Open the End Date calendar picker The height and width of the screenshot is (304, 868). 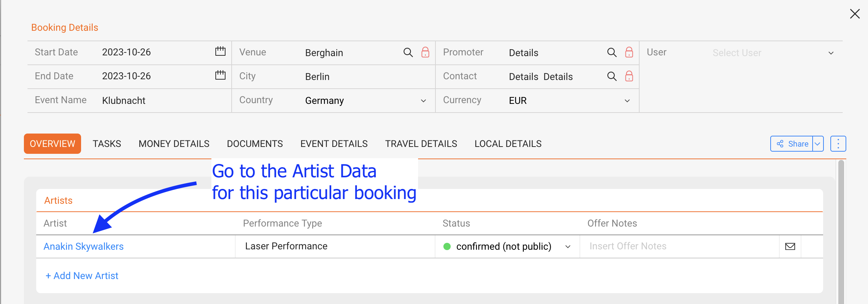220,75
